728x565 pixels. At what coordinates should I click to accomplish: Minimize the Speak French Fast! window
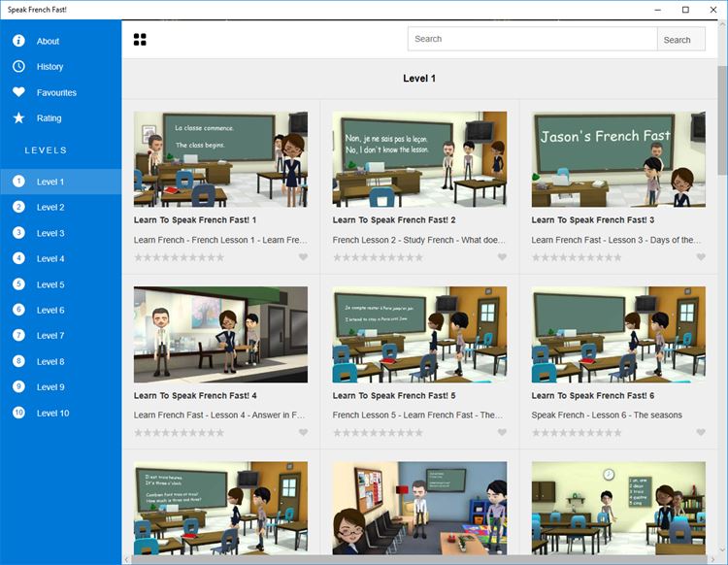pos(657,10)
